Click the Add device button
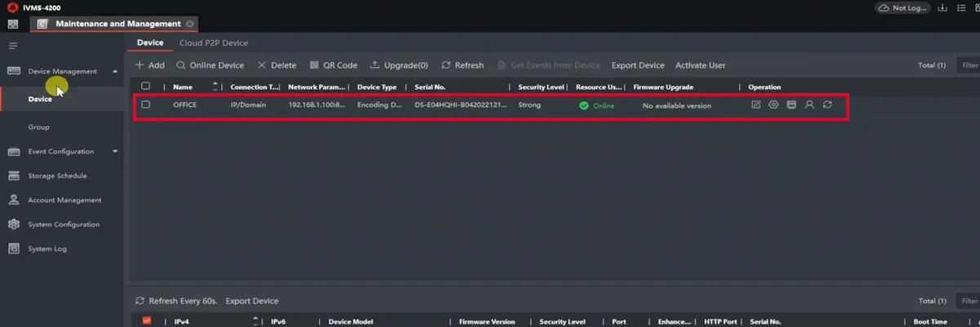The image size is (980, 327). (x=149, y=65)
